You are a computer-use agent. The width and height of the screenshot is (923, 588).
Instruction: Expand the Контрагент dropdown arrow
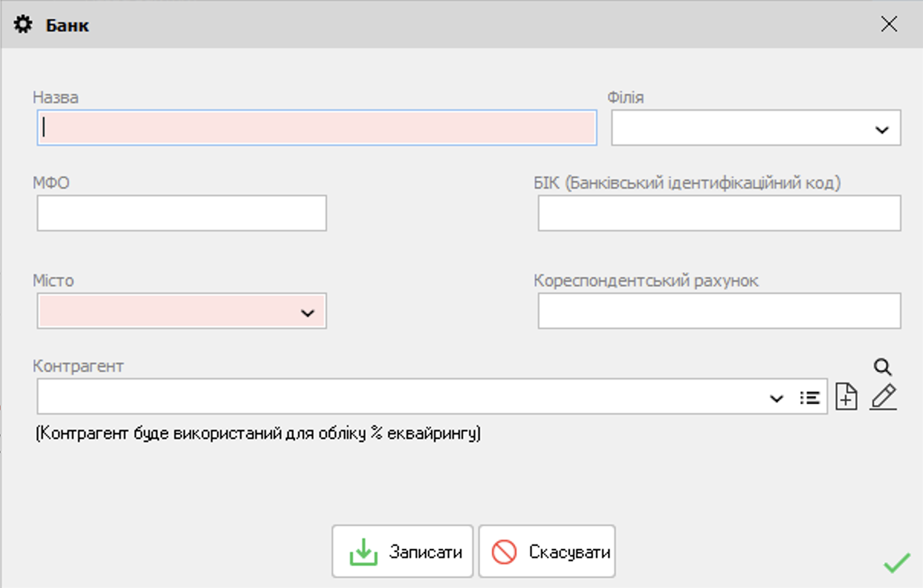[777, 398]
